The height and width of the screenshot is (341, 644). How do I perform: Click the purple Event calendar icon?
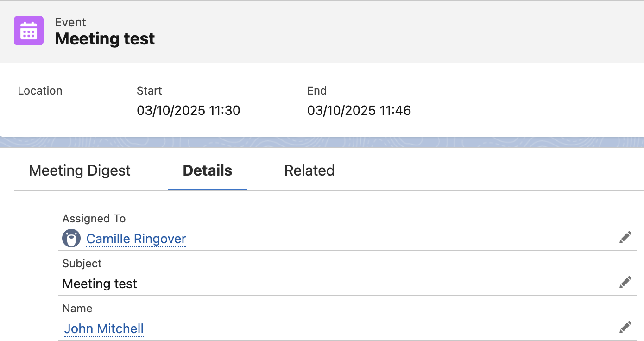click(x=29, y=31)
